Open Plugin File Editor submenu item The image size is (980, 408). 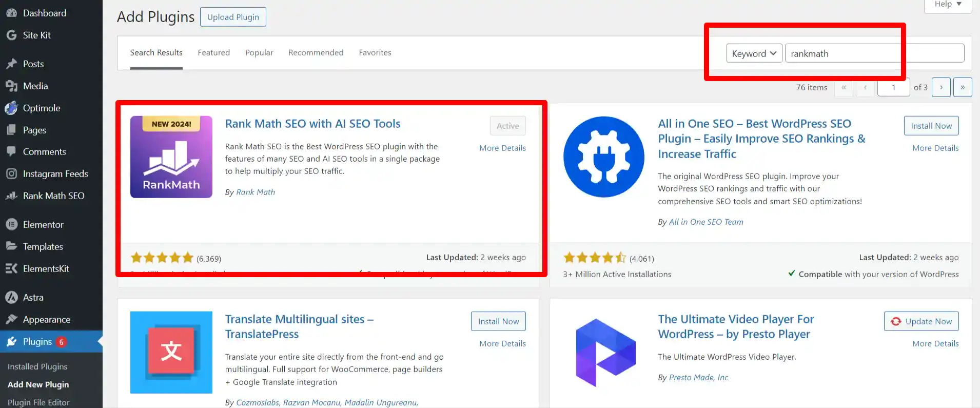pos(38,402)
